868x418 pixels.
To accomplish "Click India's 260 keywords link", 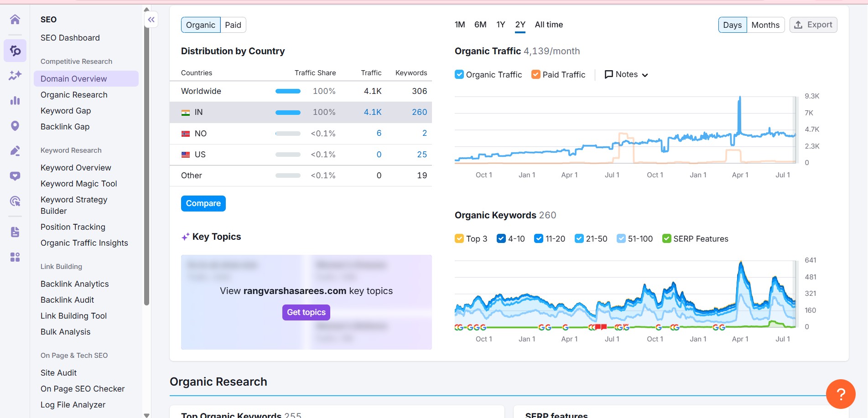I will tap(419, 112).
